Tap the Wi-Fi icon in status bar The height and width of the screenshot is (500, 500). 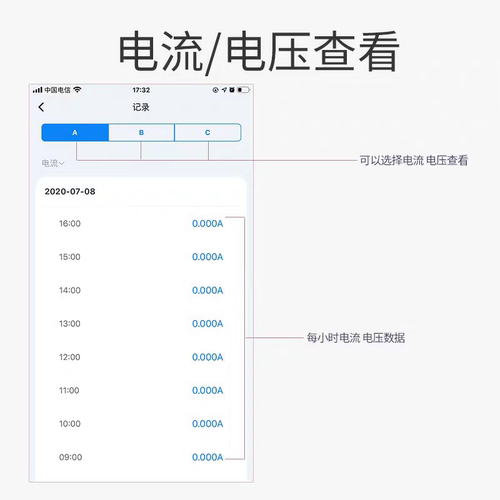77,90
